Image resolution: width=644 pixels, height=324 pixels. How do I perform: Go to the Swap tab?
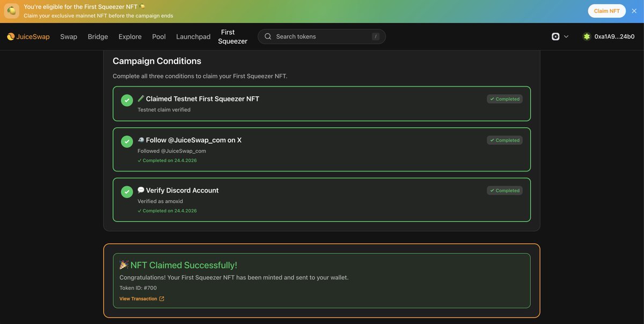pos(69,36)
